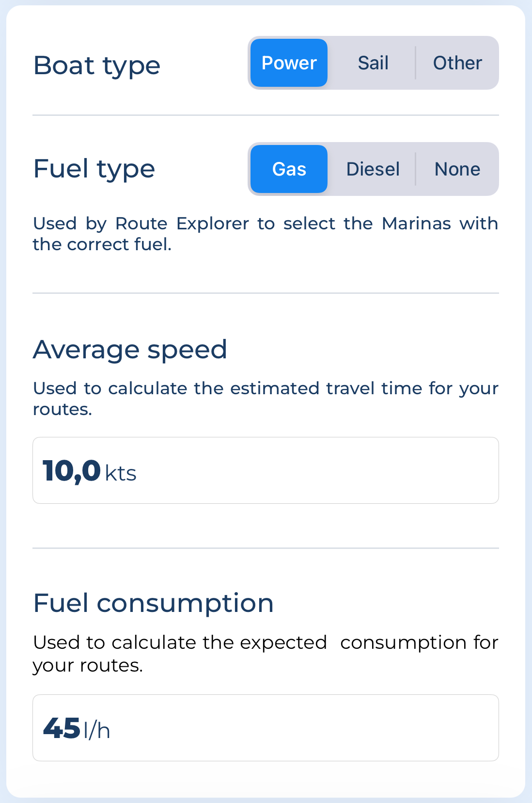Image resolution: width=532 pixels, height=803 pixels.
Task: Click the Average speed heading
Action: click(x=130, y=350)
